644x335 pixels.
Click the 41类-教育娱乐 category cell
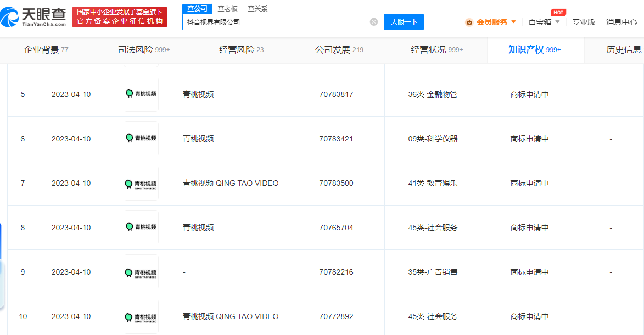433,183
